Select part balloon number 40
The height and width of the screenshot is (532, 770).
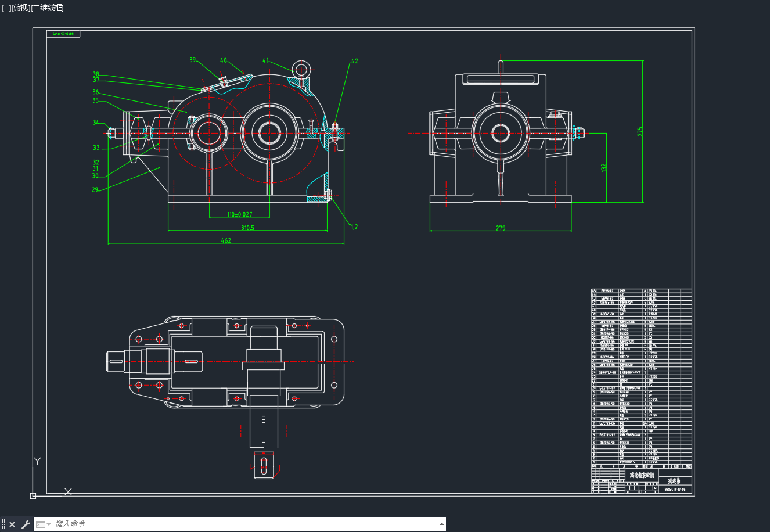tap(224, 60)
